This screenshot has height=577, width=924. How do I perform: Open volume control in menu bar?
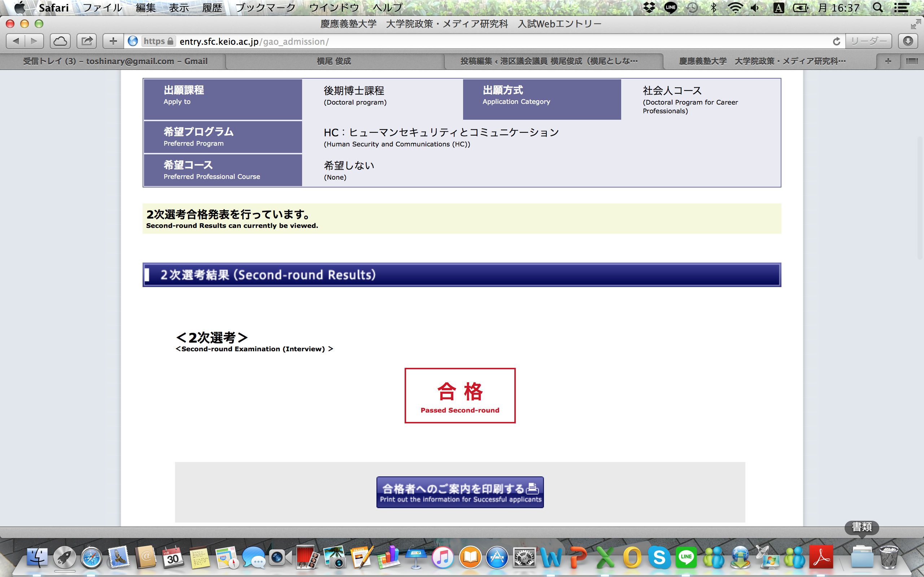click(755, 8)
